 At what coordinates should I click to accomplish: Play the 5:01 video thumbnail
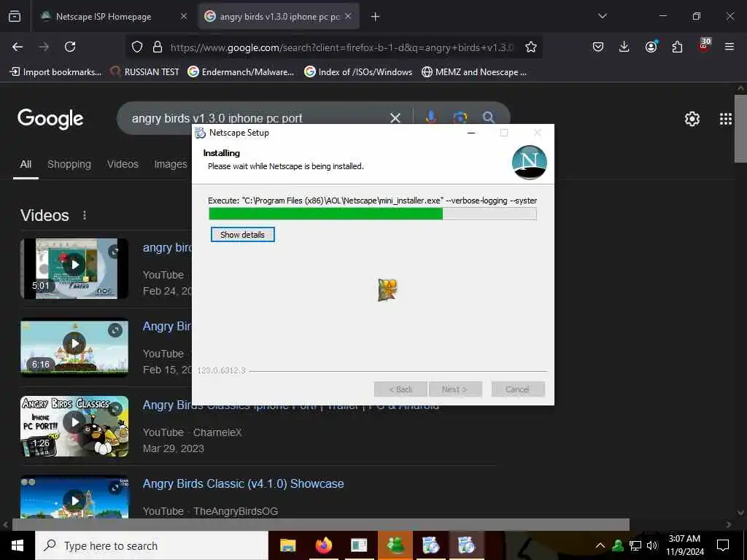74,268
